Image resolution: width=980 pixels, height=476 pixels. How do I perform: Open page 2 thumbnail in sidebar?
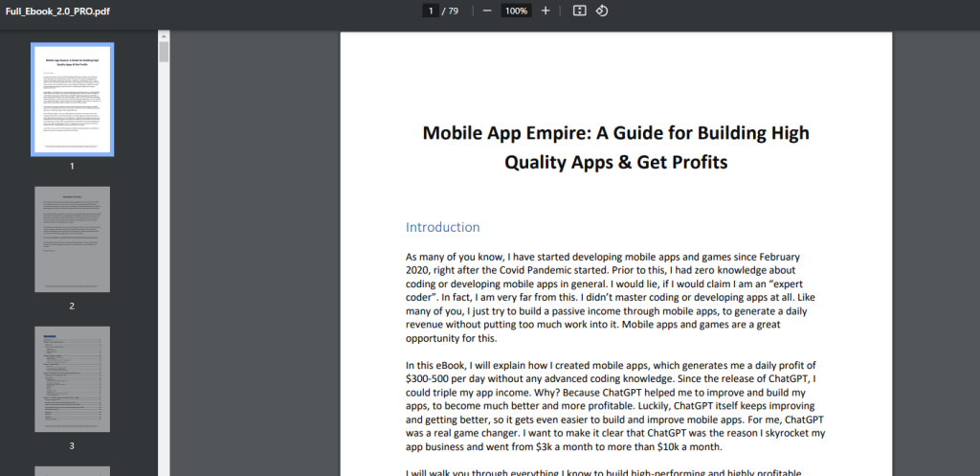(73, 239)
